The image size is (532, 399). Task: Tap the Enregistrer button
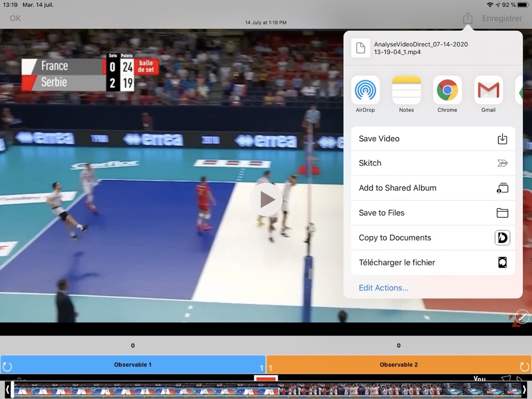coord(502,18)
